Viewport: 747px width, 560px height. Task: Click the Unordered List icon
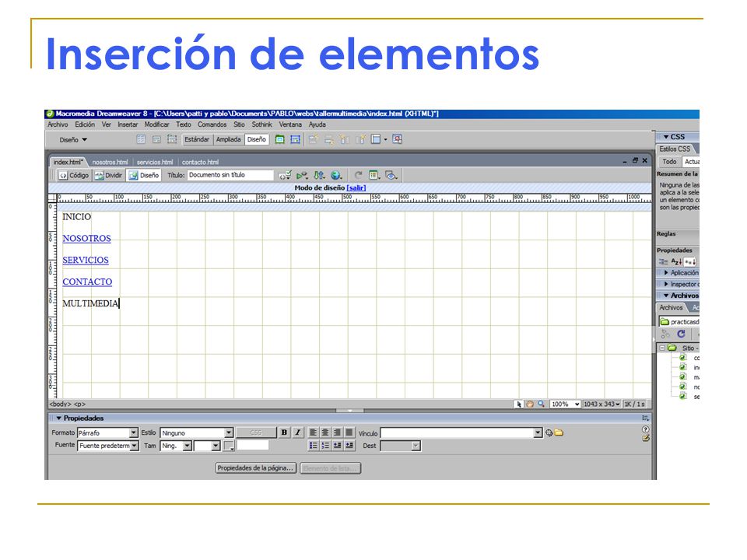pos(313,445)
